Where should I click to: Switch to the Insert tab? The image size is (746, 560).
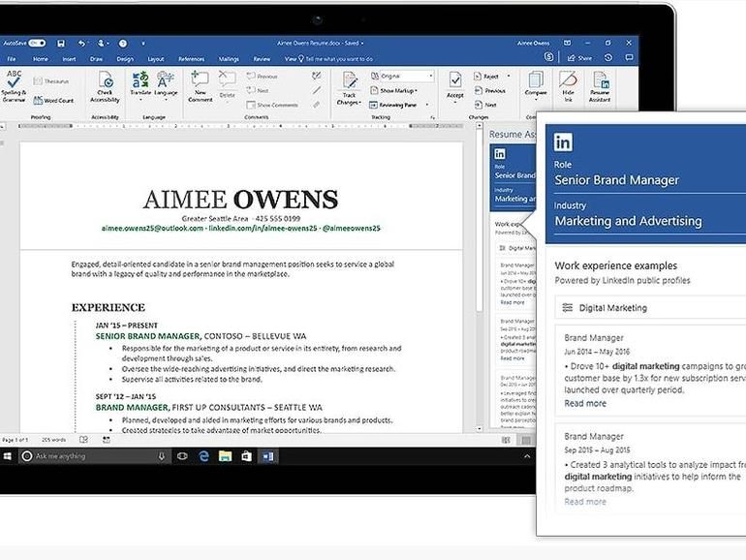69,59
